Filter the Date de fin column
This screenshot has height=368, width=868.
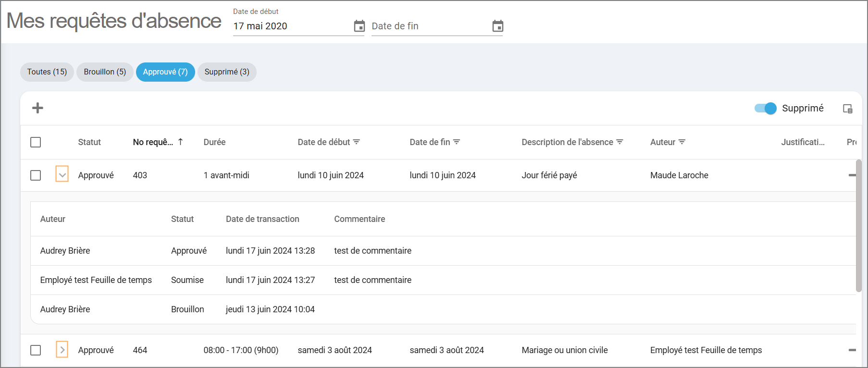[x=457, y=142]
